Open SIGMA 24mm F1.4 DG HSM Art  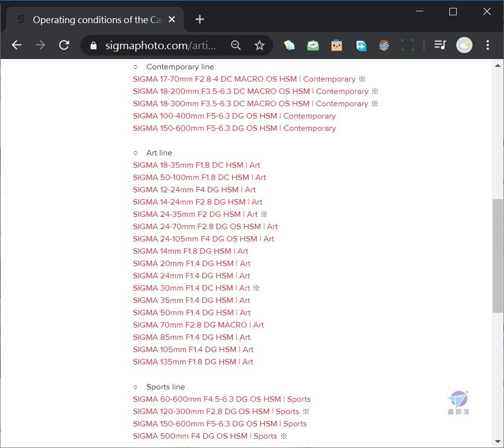pos(191,275)
